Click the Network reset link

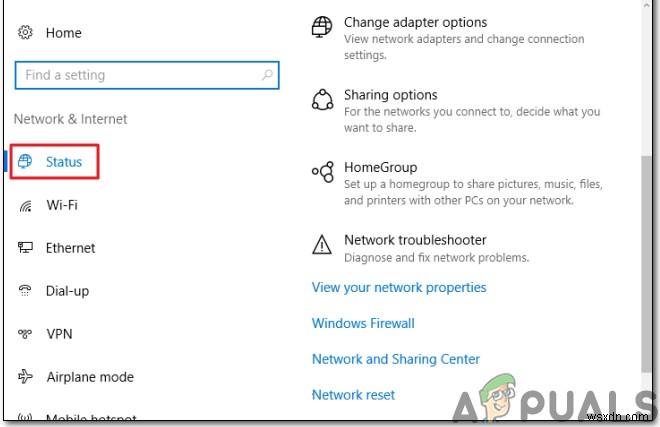click(353, 395)
